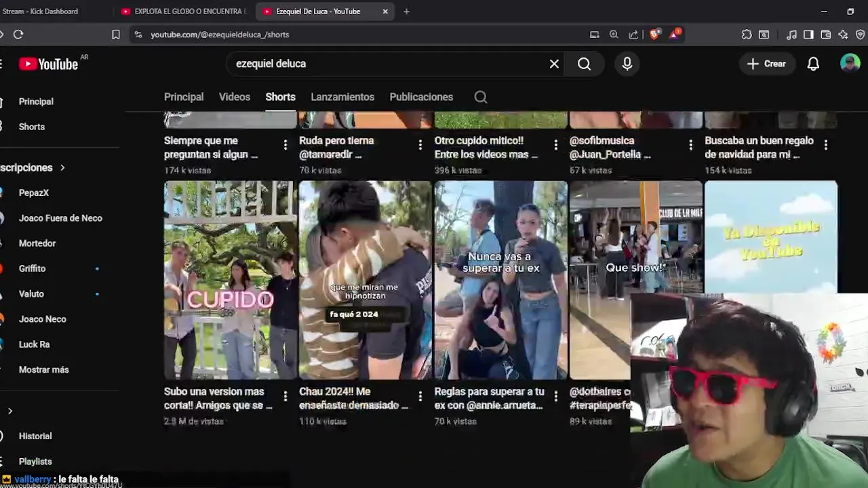Open options for 'Chau 2024' short
The width and height of the screenshot is (868, 488).
420,396
